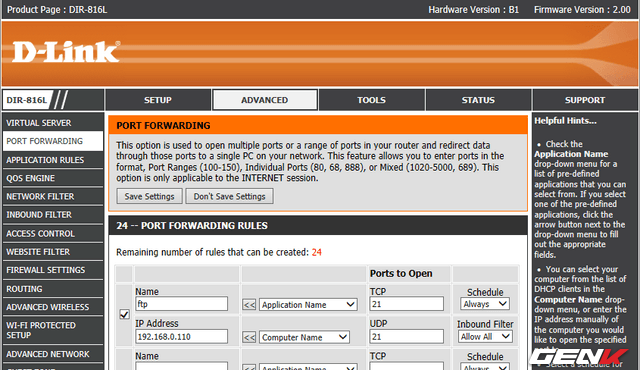Click the IP Address field showing 192.168.0.110

tap(181, 337)
